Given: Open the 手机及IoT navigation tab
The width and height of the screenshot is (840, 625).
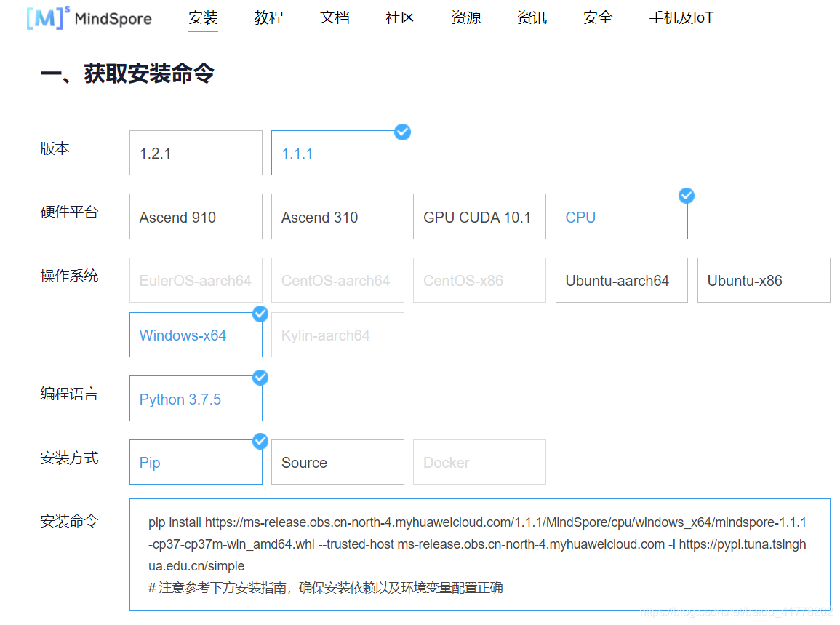Looking at the screenshot, I should [681, 17].
